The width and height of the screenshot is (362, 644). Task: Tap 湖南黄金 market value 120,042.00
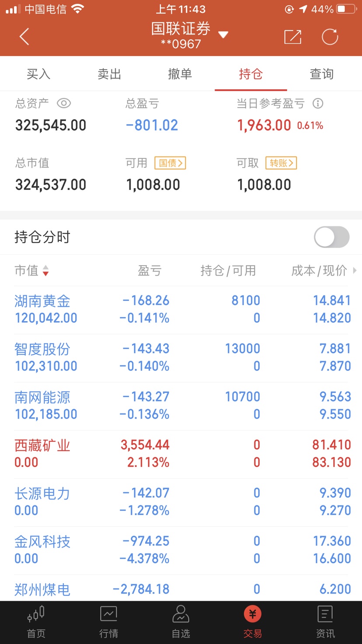tap(46, 318)
